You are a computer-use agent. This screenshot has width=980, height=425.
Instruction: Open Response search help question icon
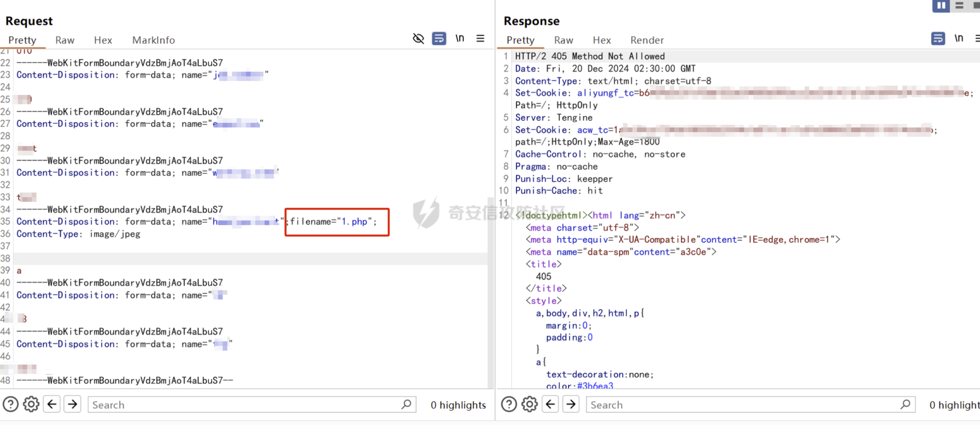(509, 404)
